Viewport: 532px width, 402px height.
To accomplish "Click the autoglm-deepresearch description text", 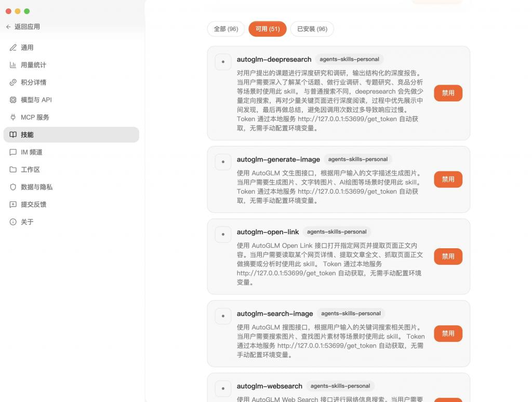I will point(330,100).
